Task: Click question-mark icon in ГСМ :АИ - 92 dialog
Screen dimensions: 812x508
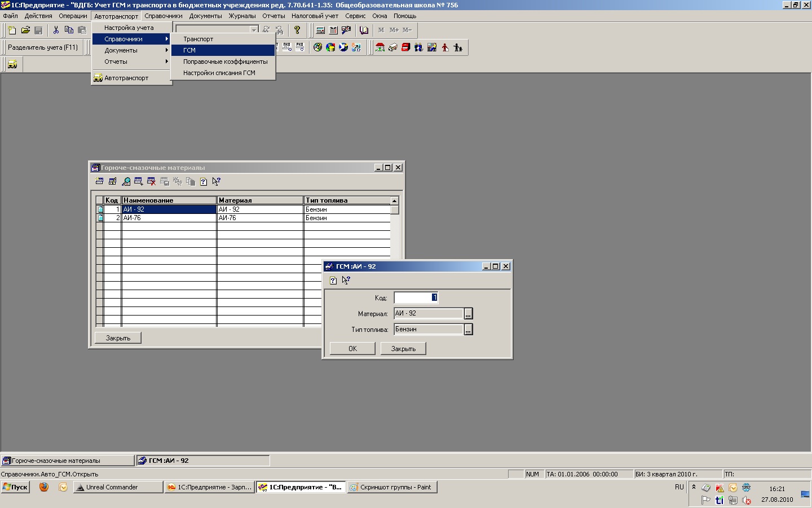Action: point(333,280)
